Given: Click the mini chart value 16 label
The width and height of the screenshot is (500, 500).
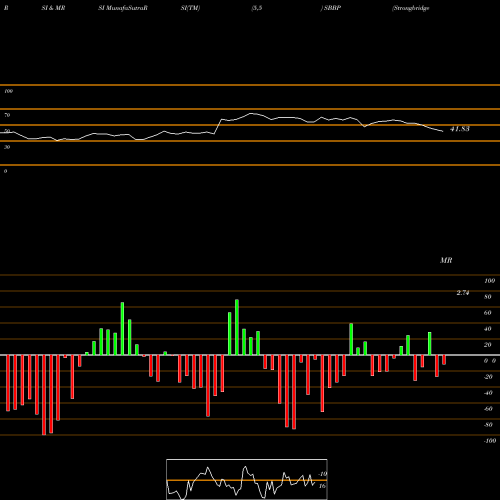Looking at the screenshot, I should tap(322, 486).
